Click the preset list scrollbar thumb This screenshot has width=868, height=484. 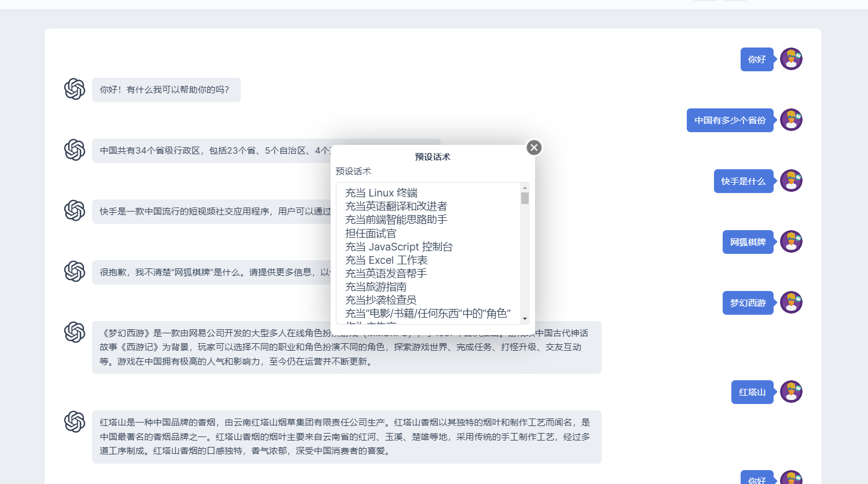[525, 199]
